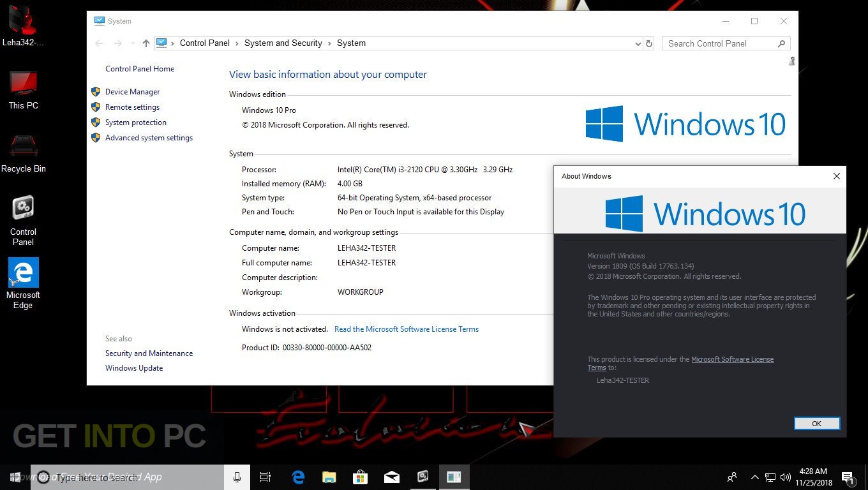The image size is (868, 490).
Task: Click OK in About Windows dialog
Action: click(x=816, y=424)
